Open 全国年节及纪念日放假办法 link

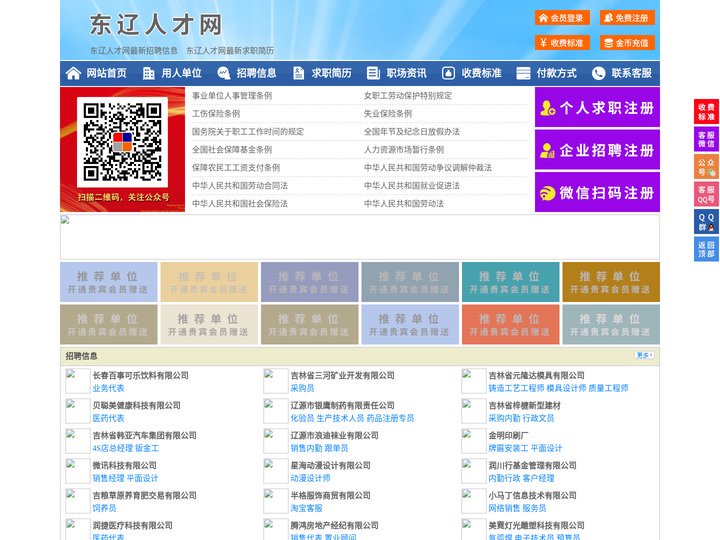pyautogui.click(x=412, y=131)
